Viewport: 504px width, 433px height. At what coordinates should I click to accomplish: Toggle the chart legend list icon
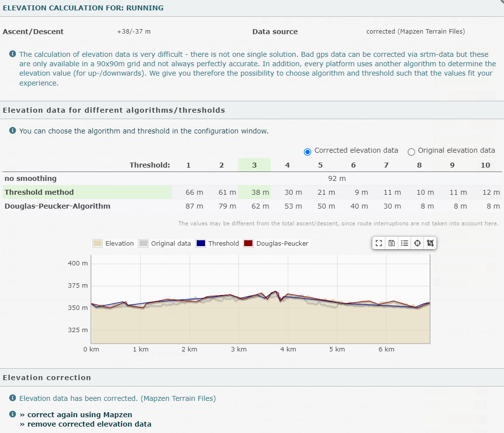tap(404, 243)
